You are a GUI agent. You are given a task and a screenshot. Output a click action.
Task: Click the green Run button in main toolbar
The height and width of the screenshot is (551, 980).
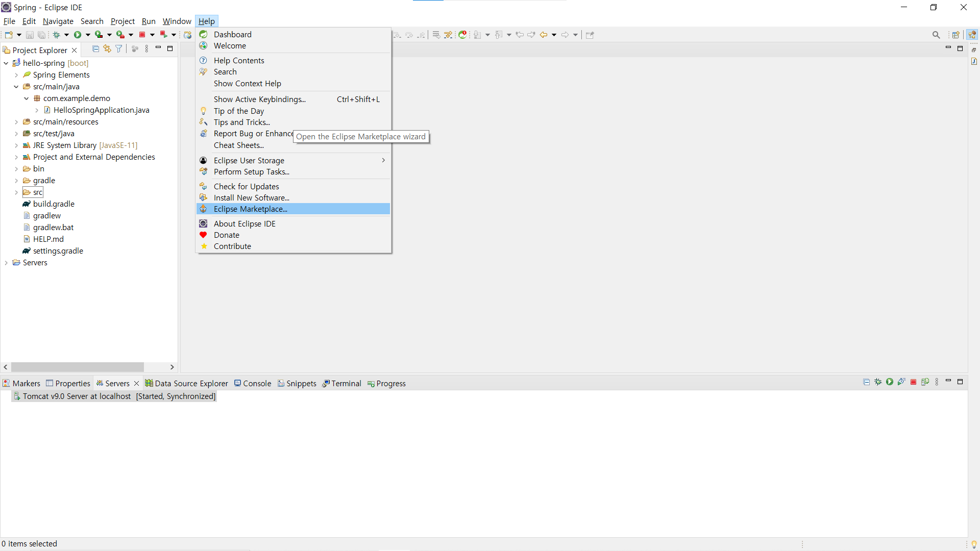[x=78, y=35]
